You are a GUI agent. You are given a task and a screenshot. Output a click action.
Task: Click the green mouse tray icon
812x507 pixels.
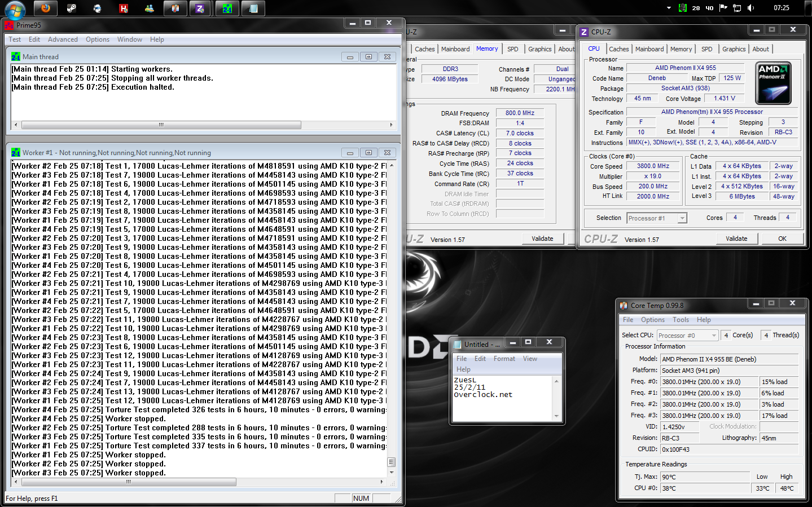point(682,8)
